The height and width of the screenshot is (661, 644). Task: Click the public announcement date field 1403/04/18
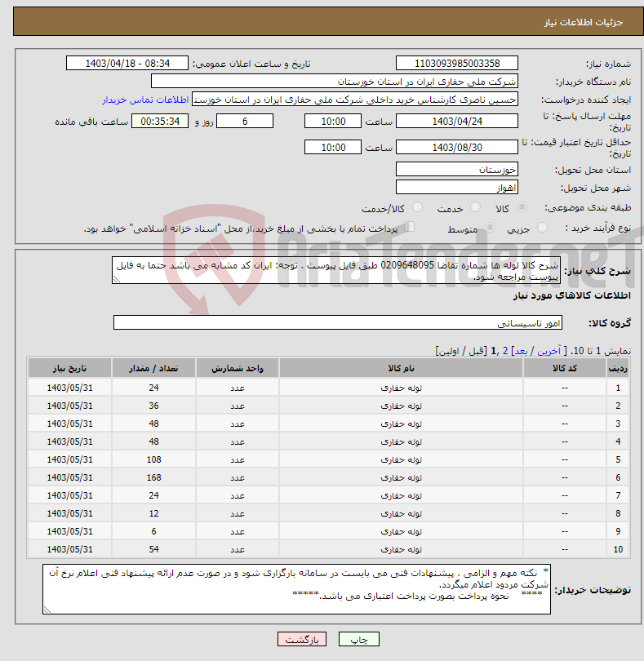(x=127, y=63)
